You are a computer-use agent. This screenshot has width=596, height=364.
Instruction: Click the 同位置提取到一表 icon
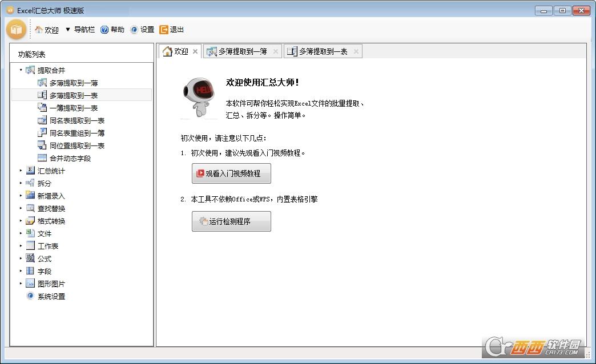point(42,145)
